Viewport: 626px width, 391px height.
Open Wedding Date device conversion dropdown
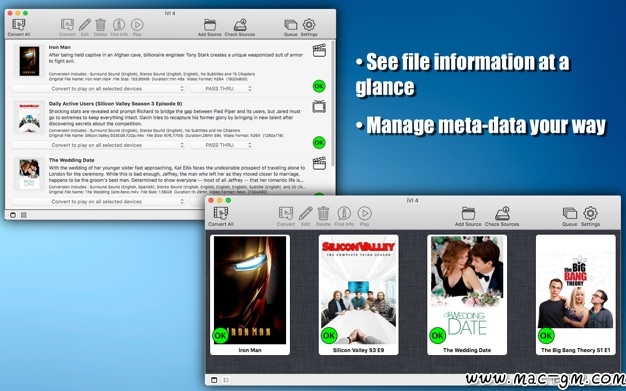click(98, 201)
